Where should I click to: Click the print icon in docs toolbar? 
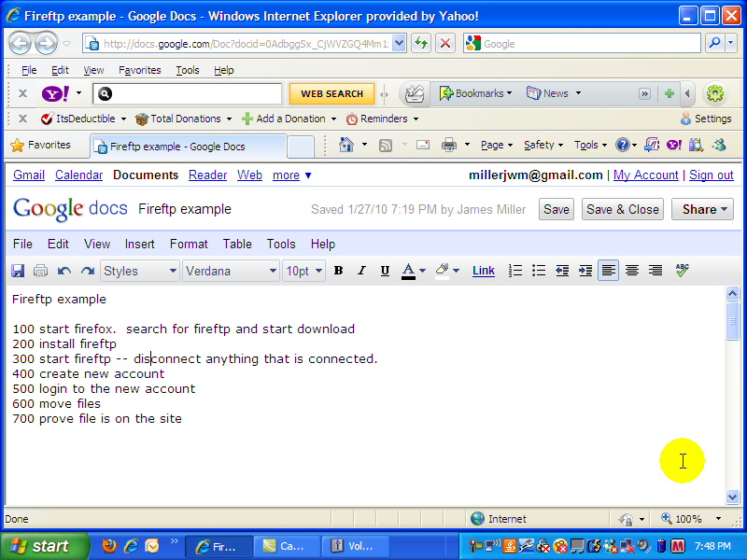pyautogui.click(x=40, y=271)
